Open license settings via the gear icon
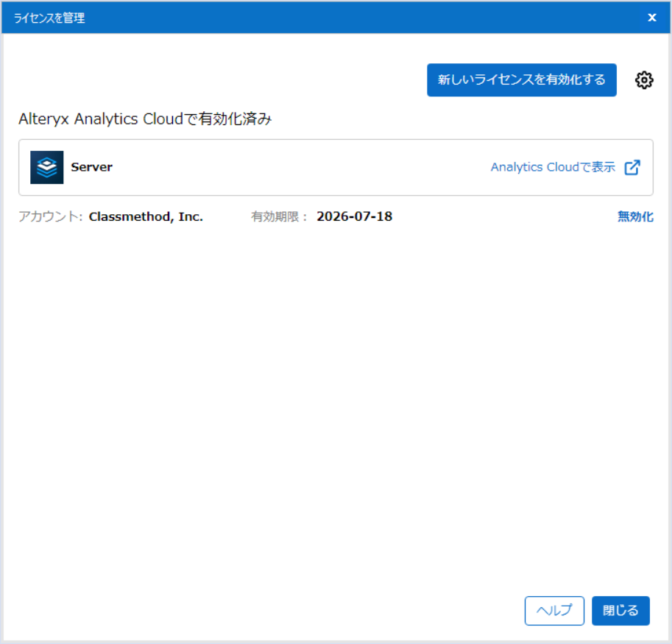 click(x=644, y=80)
